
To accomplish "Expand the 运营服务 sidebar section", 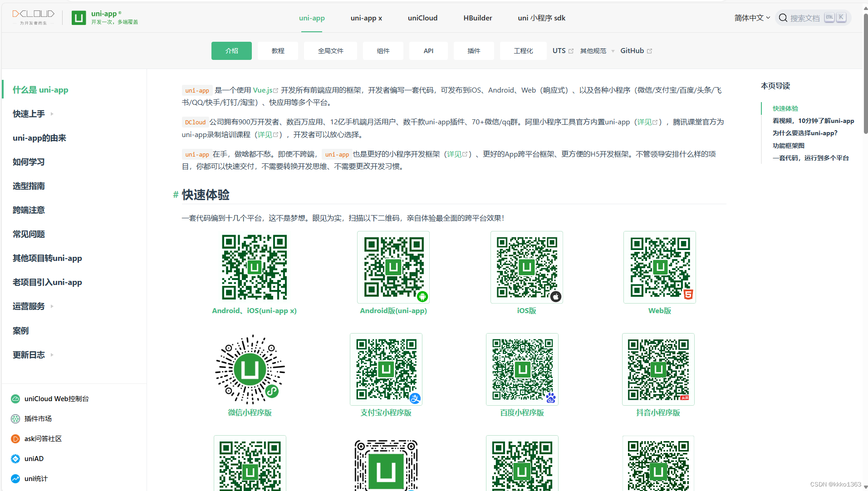I will [33, 306].
